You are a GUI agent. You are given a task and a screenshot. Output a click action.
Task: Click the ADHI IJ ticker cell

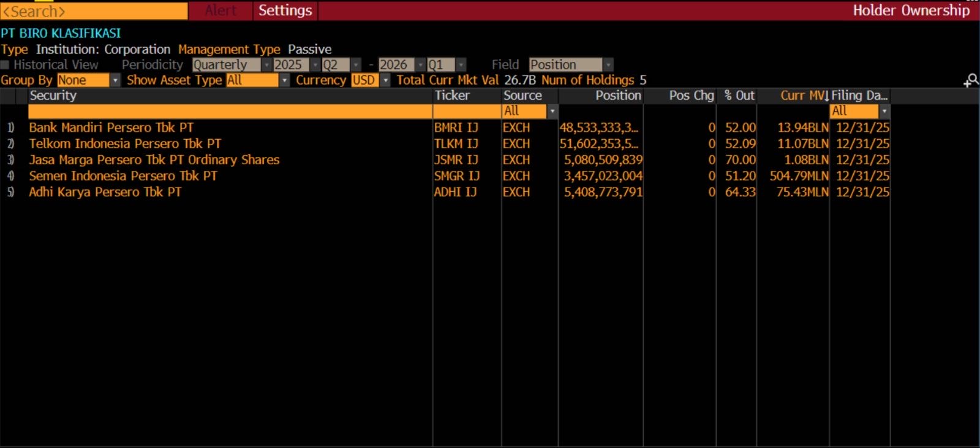[455, 192]
